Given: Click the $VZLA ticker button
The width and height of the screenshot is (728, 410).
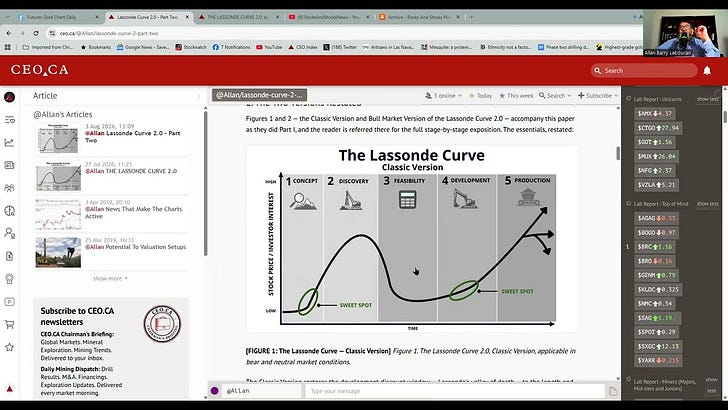Looking at the screenshot, I should (656, 184).
